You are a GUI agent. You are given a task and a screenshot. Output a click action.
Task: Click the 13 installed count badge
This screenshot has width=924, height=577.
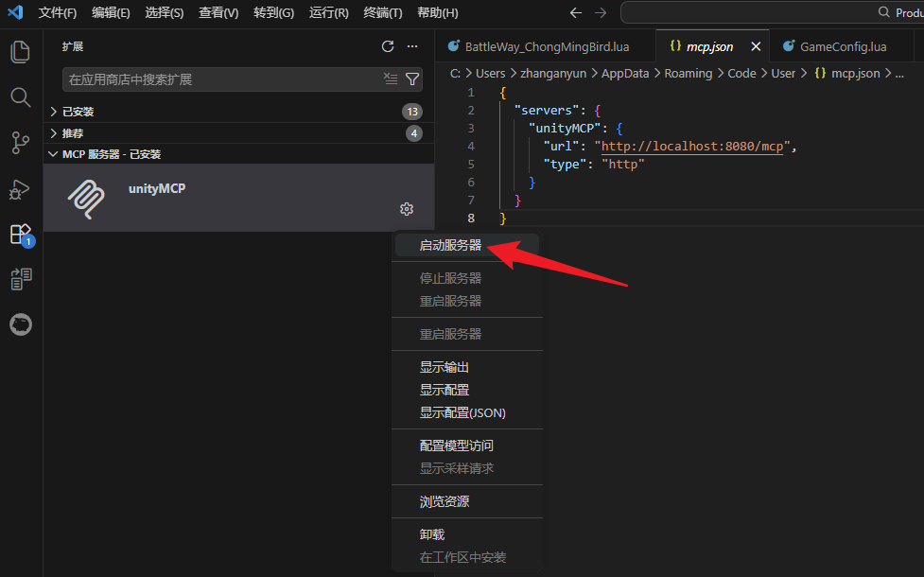pyautogui.click(x=412, y=112)
